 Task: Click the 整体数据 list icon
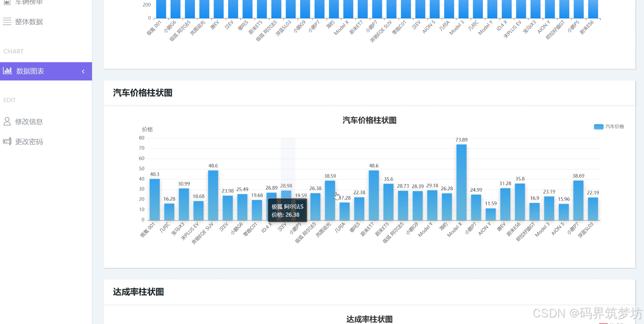pos(7,21)
